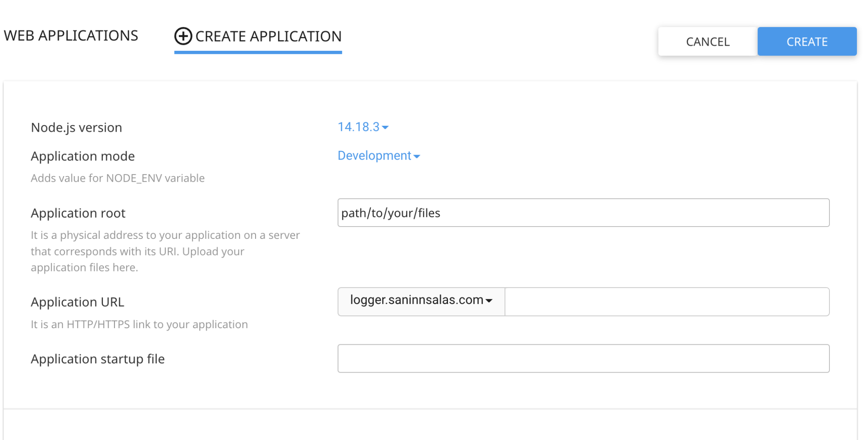Open the logger.saninnsalas.com domain dropdown
The height and width of the screenshot is (440, 868).
[x=420, y=301]
